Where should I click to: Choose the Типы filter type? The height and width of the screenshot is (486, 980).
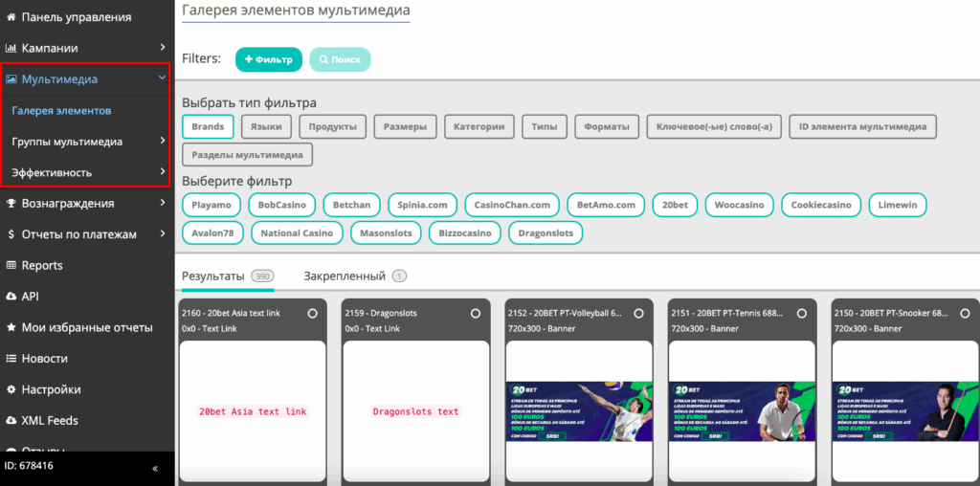click(545, 126)
